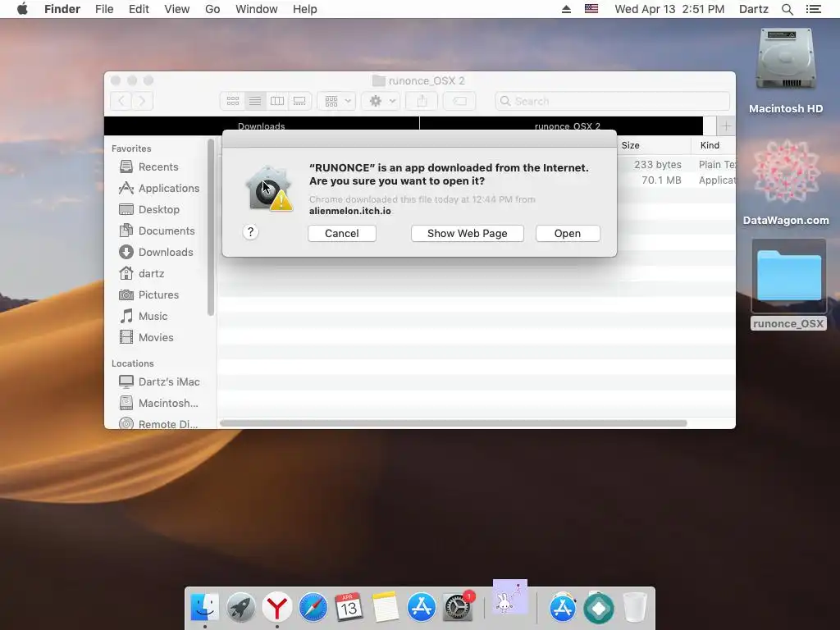Go back in the Finder window
Viewport: 840px width, 630px height.
(121, 101)
